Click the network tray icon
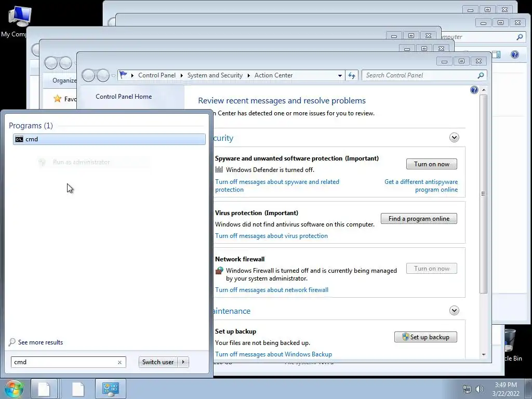The width and height of the screenshot is (532, 399). (467, 389)
